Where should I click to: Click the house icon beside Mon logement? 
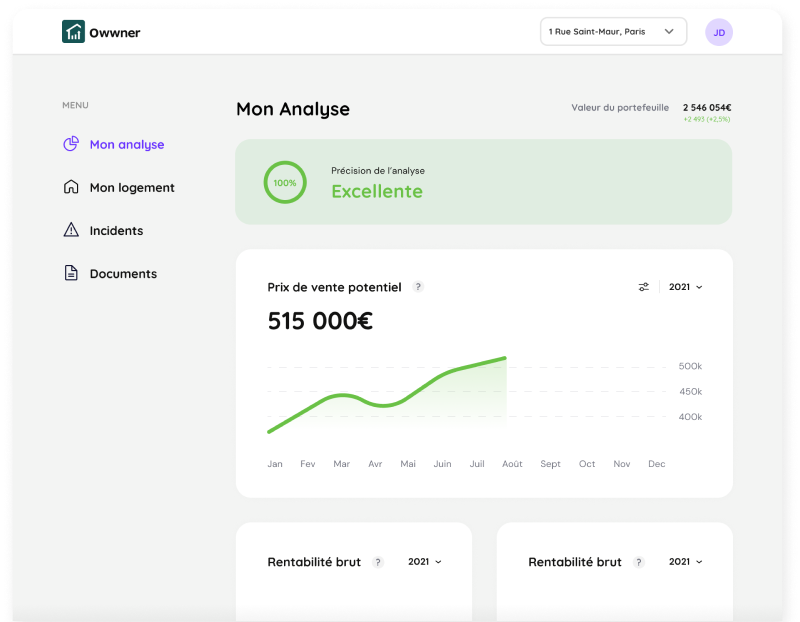(71, 187)
